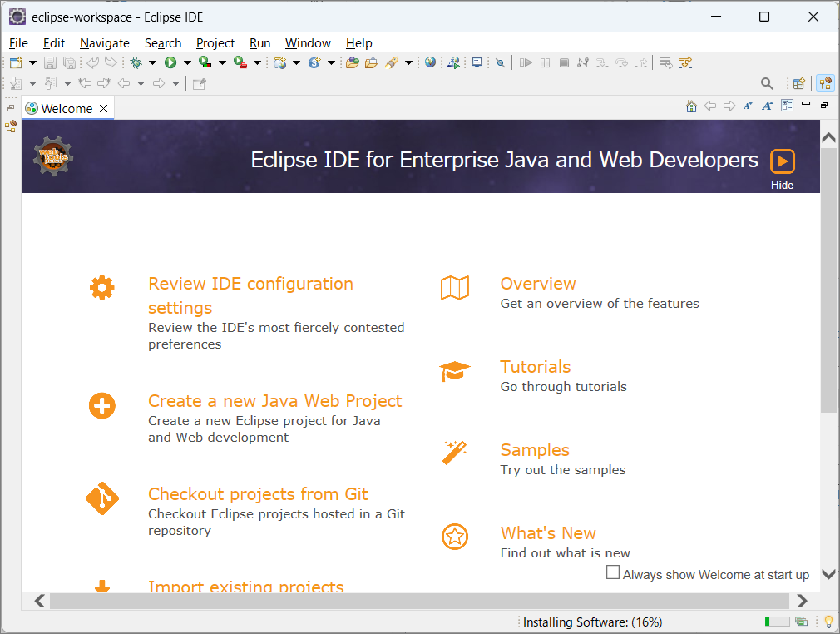Expand the New wizard dropdown arrow

(32, 62)
